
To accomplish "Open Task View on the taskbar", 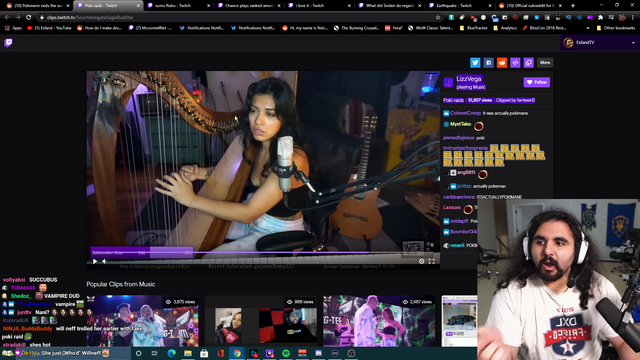I will click(x=155, y=353).
